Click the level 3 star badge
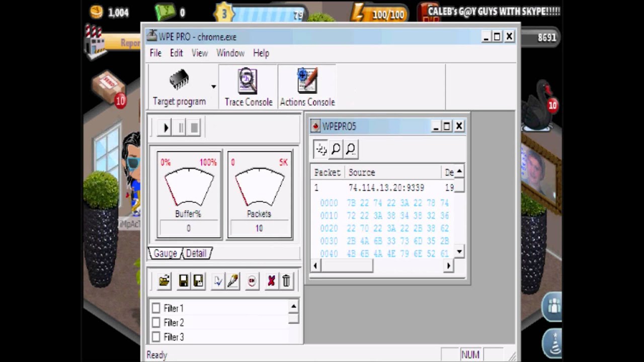 click(224, 13)
